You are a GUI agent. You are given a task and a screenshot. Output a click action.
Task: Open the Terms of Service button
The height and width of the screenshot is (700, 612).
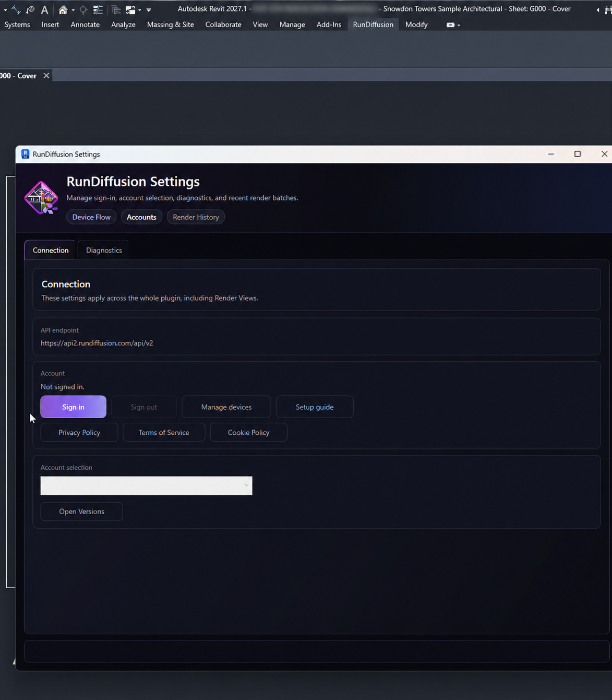click(164, 432)
